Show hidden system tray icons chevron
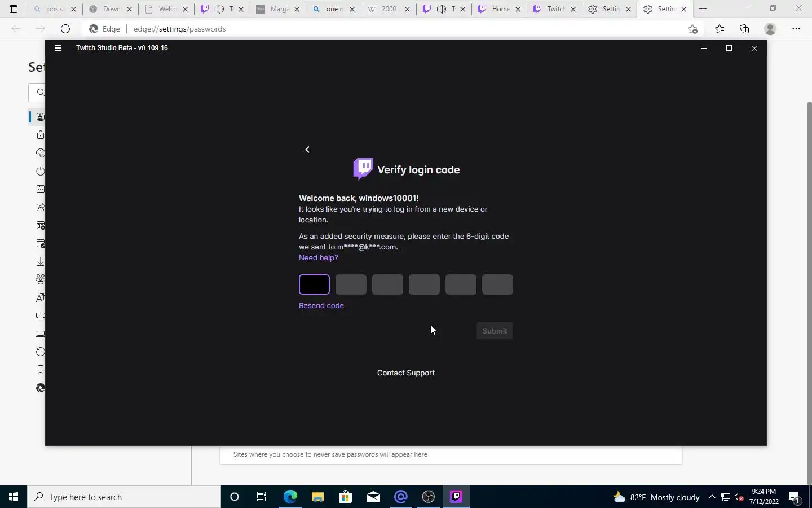This screenshot has height=508, width=812. (712, 497)
